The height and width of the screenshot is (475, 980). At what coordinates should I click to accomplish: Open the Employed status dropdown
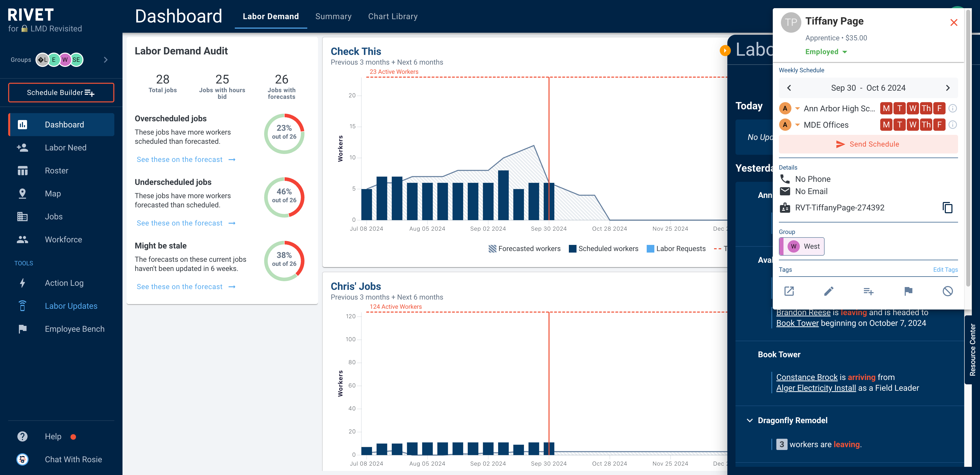(826, 52)
